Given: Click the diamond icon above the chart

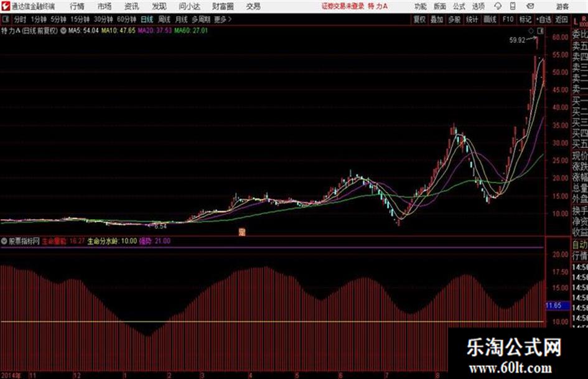Looking at the screenshot, I should click(531, 30).
